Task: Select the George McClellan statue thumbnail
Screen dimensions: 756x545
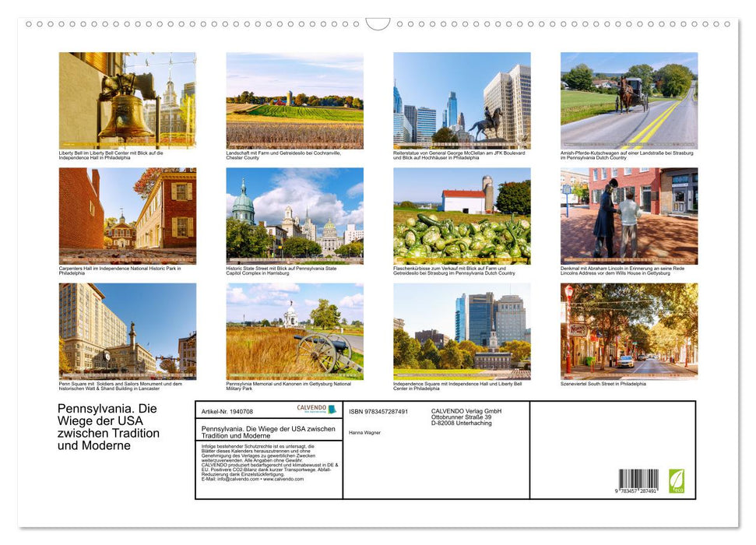Action: (x=462, y=99)
